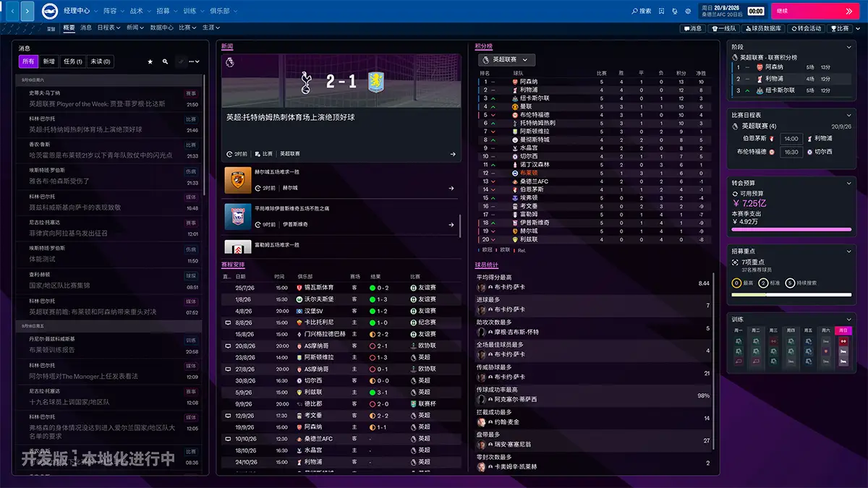Click the 球员数据库 shortcut button
868x488 pixels.
[764, 28]
